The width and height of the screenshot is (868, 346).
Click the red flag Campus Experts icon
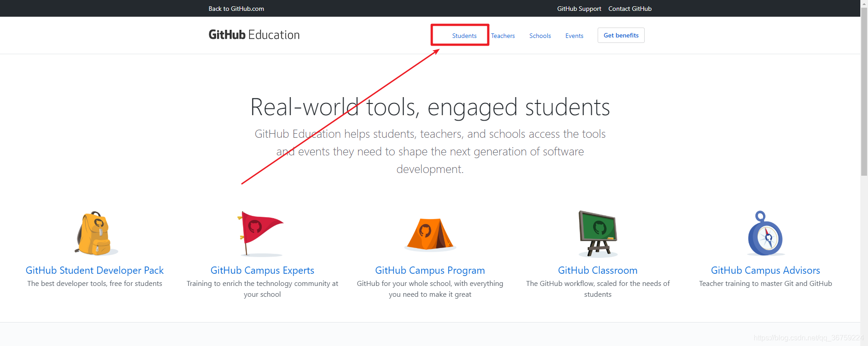click(261, 234)
